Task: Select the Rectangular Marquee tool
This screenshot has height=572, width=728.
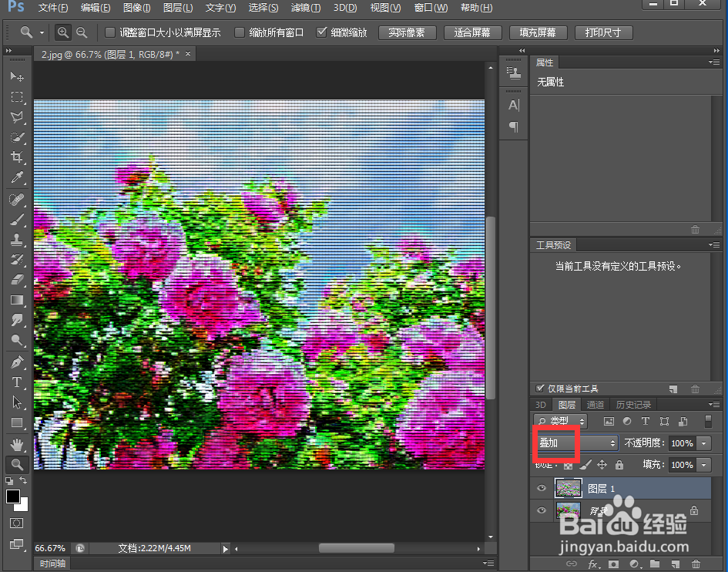Action: click(17, 96)
